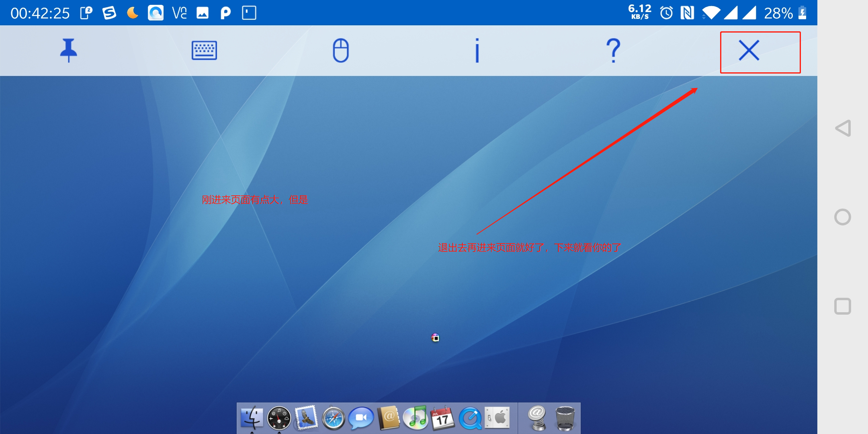The width and height of the screenshot is (868, 434).
Task: Launch iTunes from the dock
Action: coord(416,418)
